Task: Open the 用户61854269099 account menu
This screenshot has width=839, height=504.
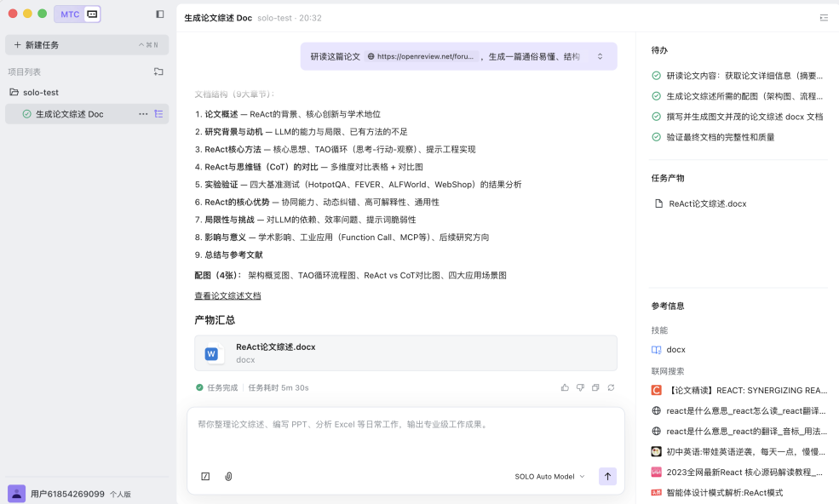Action: click(67, 494)
